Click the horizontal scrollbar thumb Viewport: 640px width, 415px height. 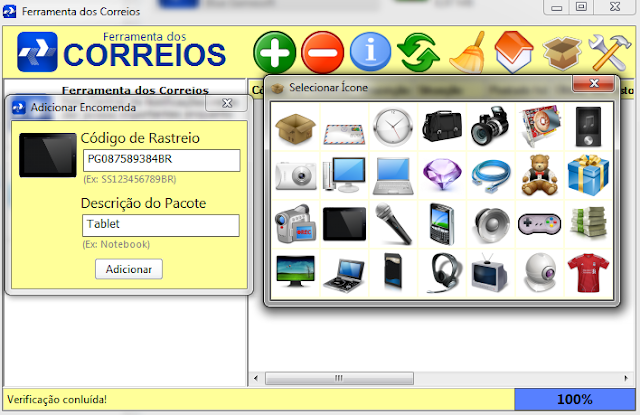click(339, 378)
